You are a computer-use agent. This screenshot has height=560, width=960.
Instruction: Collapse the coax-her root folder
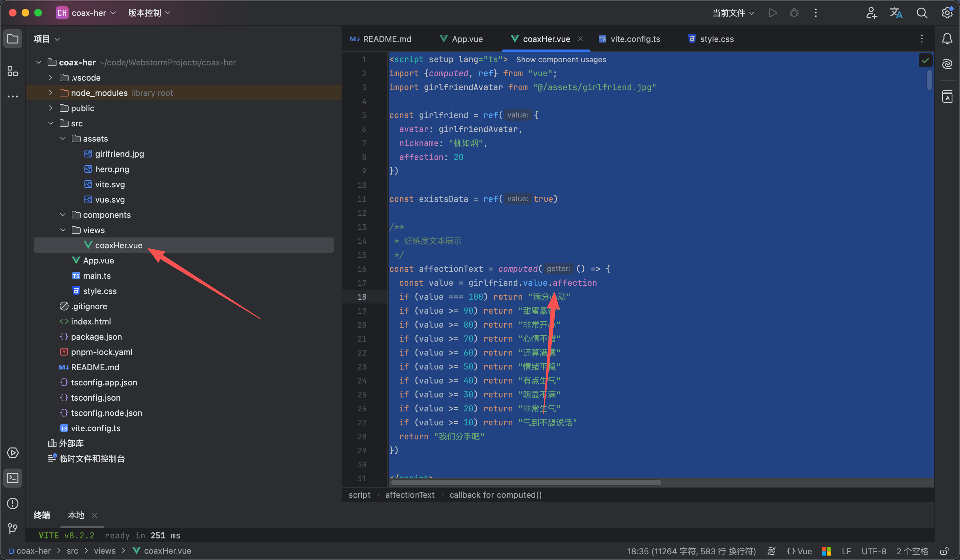pyautogui.click(x=38, y=62)
